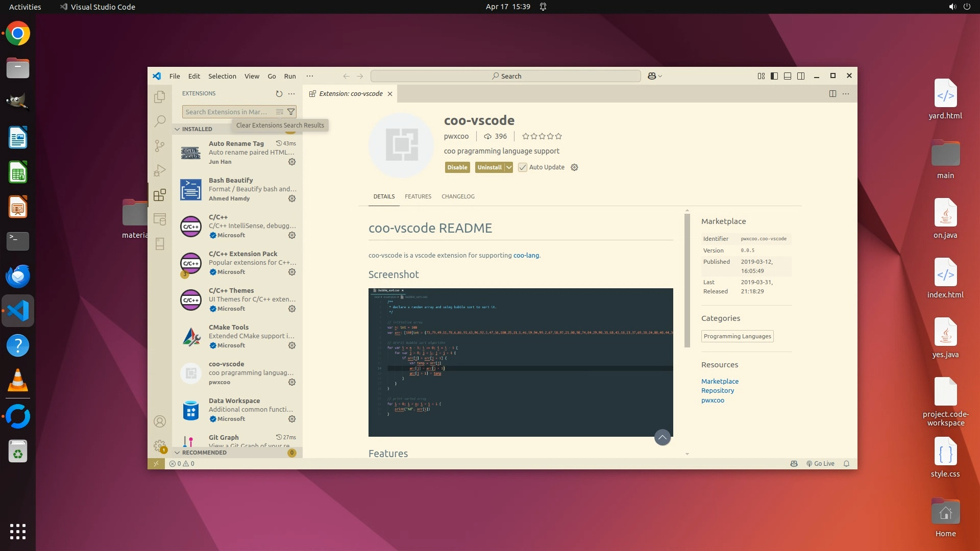980x551 pixels.
Task: Open Run and Debug view icon
Action: (160, 170)
